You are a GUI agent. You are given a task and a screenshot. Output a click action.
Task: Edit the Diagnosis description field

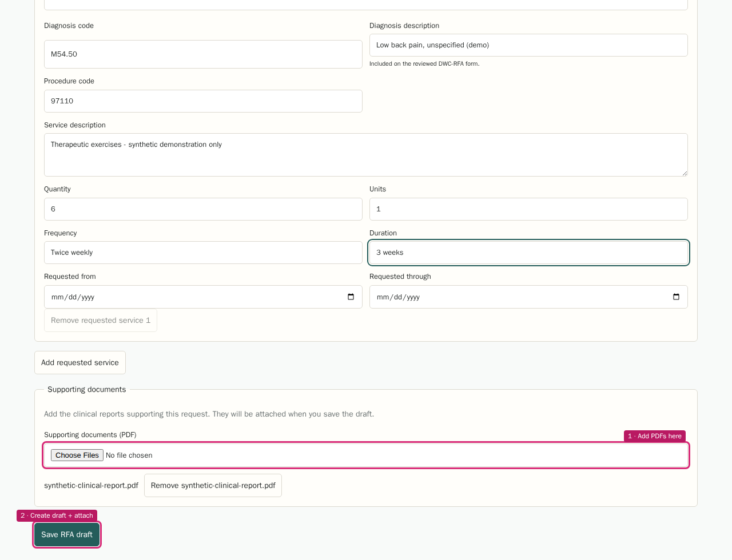tap(528, 45)
